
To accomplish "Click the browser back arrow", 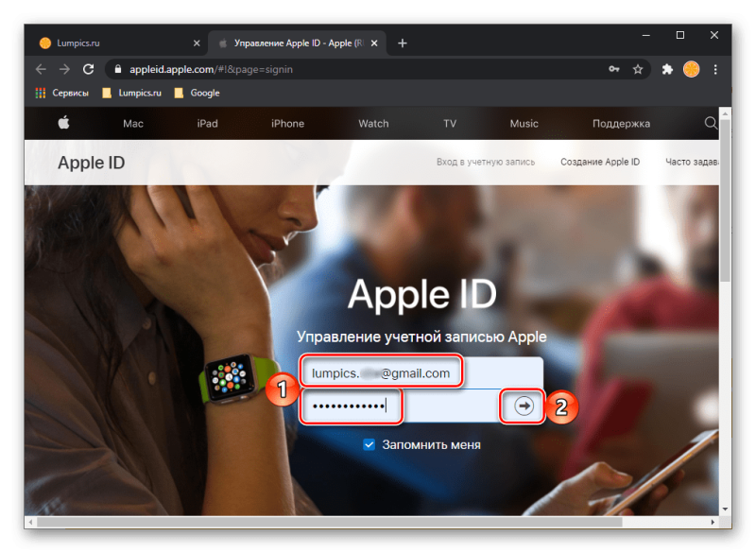I will tap(41, 69).
